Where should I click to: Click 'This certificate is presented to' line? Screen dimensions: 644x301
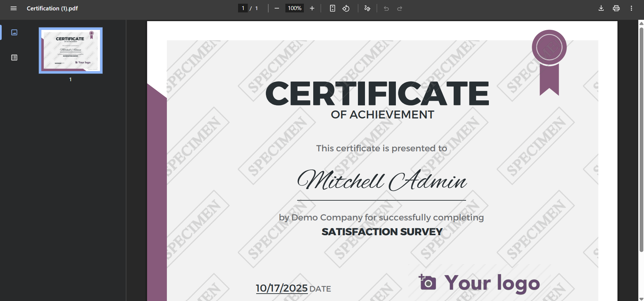click(381, 148)
